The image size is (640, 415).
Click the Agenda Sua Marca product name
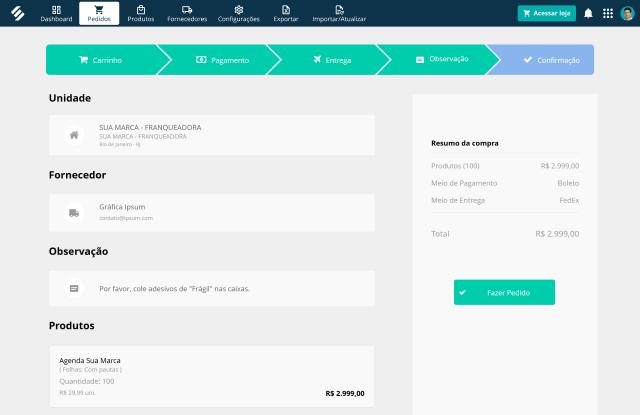click(x=90, y=360)
